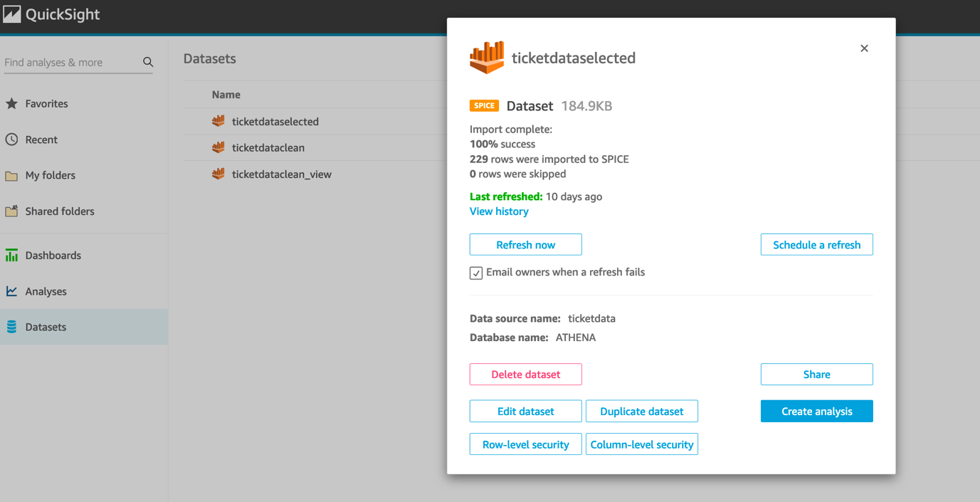Click the large dataset icon in dialog header
The height and width of the screenshot is (502, 980).
(487, 58)
